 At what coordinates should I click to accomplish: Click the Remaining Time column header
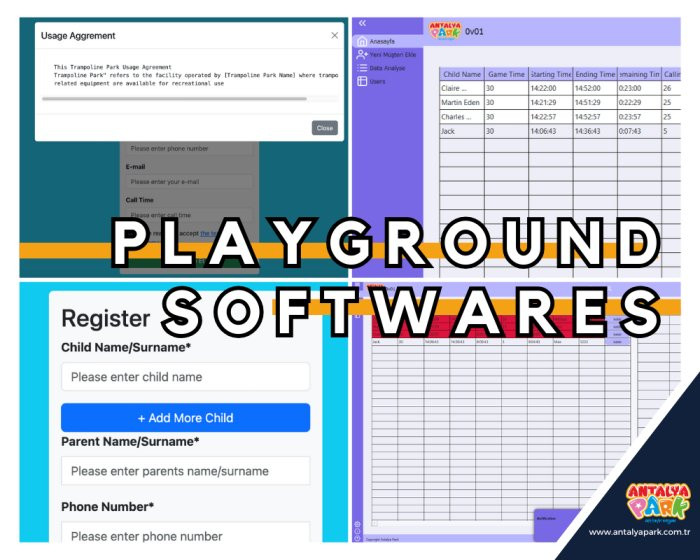[x=639, y=74]
